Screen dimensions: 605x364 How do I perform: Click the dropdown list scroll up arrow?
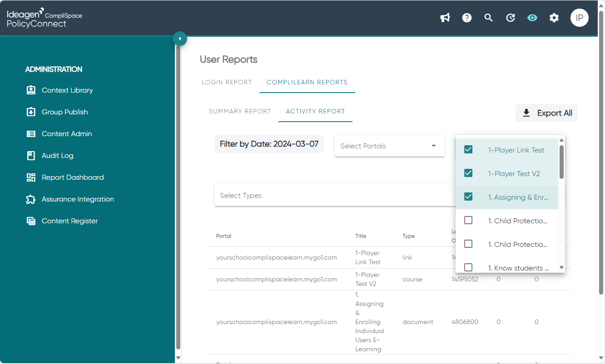pos(561,140)
